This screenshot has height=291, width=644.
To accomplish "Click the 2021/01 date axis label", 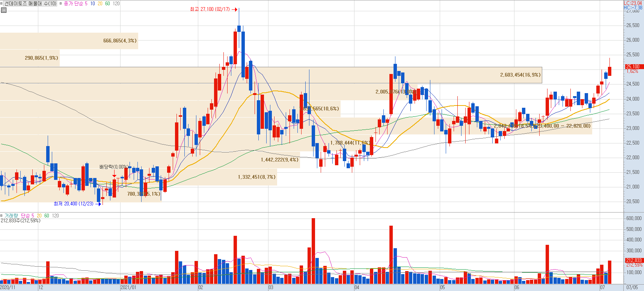I will click(128, 288).
